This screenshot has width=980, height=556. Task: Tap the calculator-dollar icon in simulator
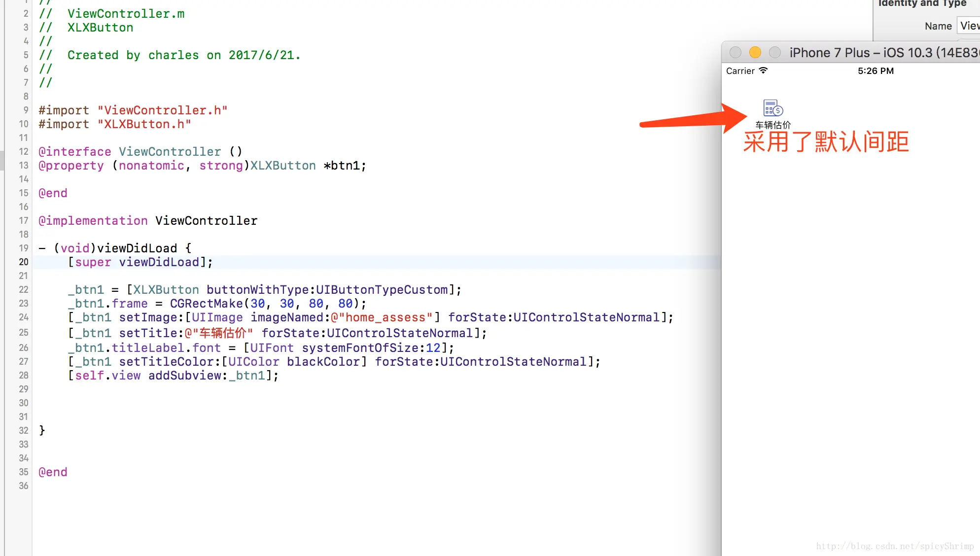(772, 108)
